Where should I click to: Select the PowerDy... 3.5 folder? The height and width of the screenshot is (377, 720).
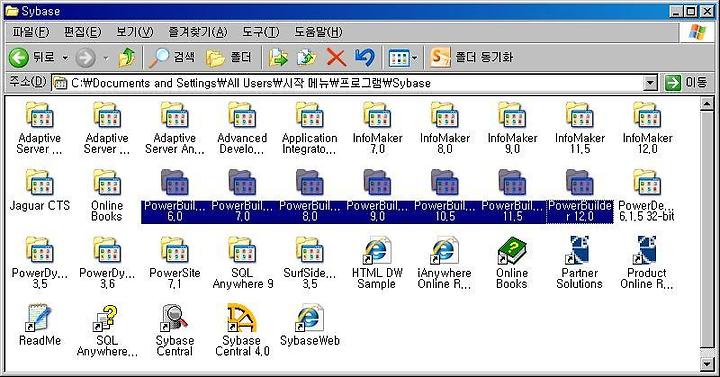tap(39, 263)
